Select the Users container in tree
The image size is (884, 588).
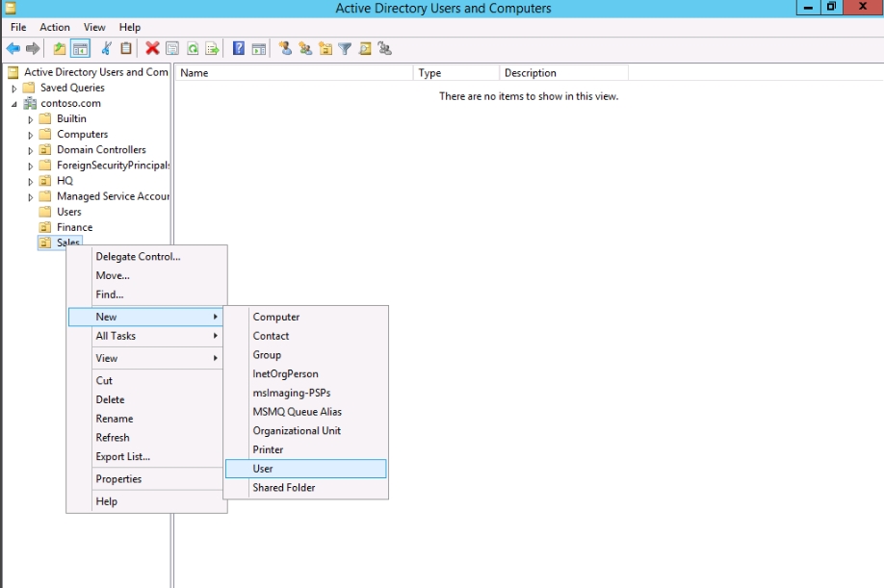(x=68, y=212)
